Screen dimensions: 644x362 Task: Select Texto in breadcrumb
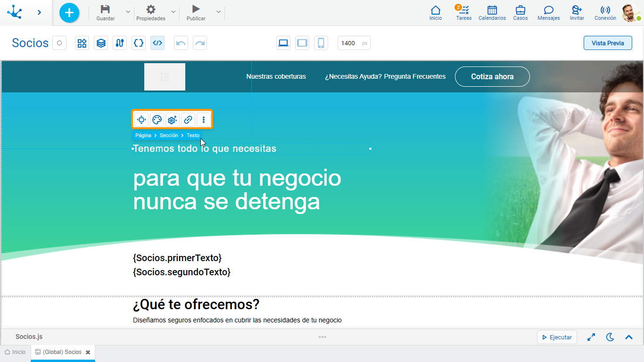[193, 135]
